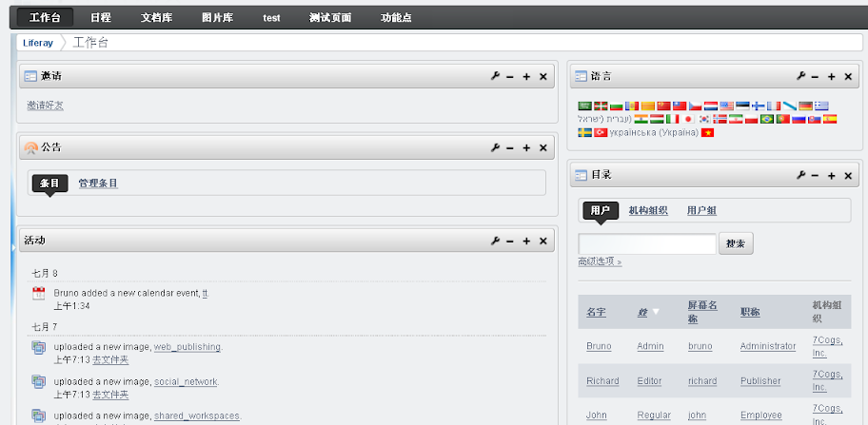Image resolution: width=868 pixels, height=425 pixels.
Task: Select the India flag language
Action: tap(641, 120)
